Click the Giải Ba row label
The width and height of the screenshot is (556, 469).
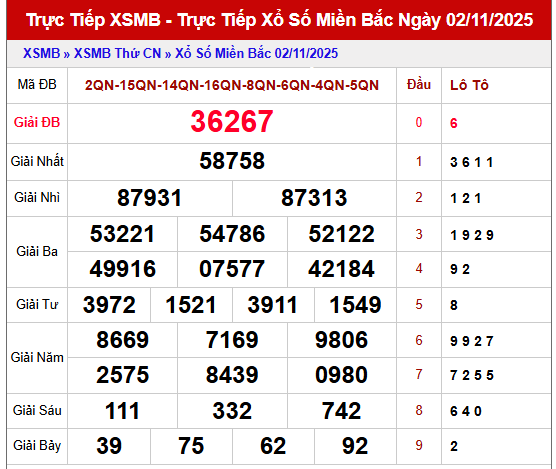point(37,251)
